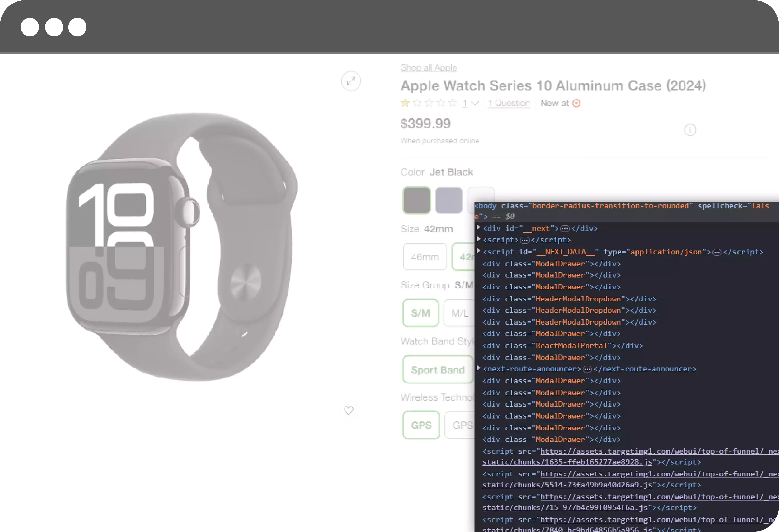This screenshot has width=779, height=532.
Task: Select the 46mm size option
Action: click(425, 257)
